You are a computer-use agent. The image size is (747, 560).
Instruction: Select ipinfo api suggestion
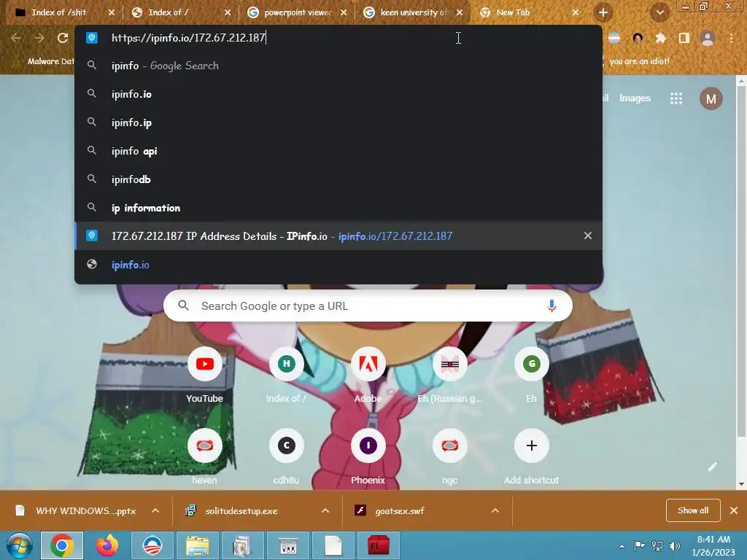[x=338, y=151]
